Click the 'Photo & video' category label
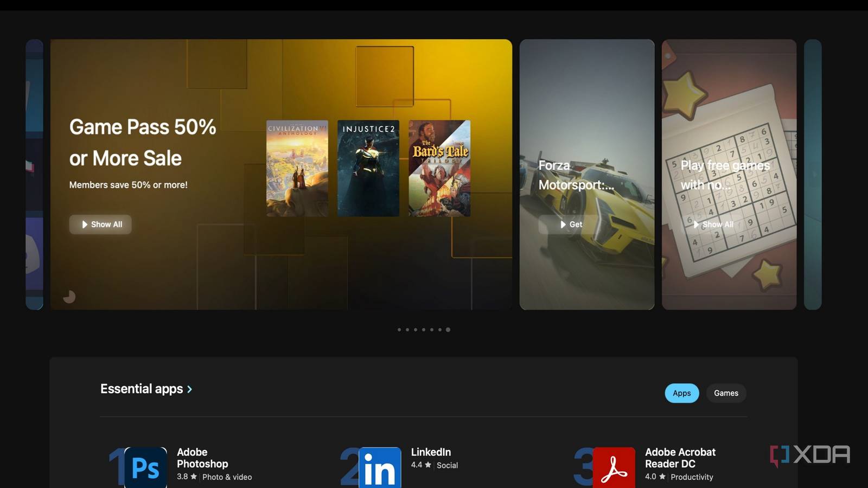Screen dimensions: 868x488 pyautogui.click(x=227, y=477)
